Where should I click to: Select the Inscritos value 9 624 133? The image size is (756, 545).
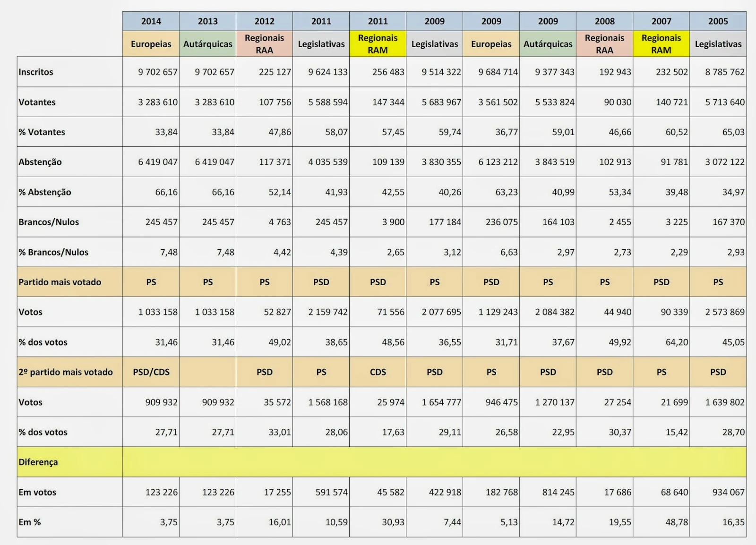point(328,72)
